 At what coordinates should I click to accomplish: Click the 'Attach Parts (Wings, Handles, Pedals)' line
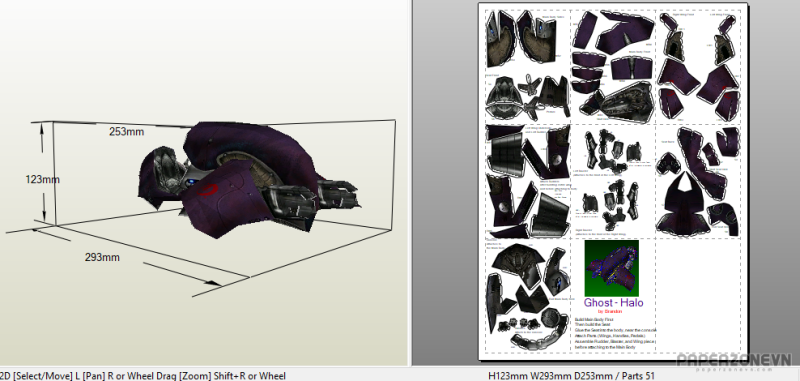(x=610, y=336)
